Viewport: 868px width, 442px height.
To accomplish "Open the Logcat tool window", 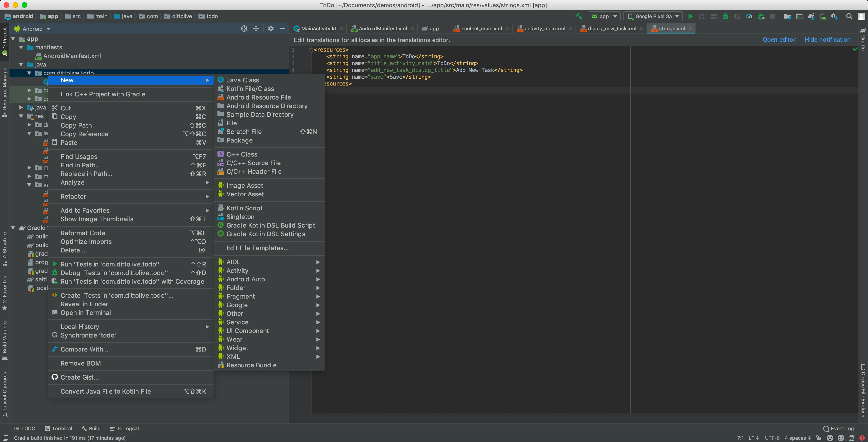I will tap(124, 428).
